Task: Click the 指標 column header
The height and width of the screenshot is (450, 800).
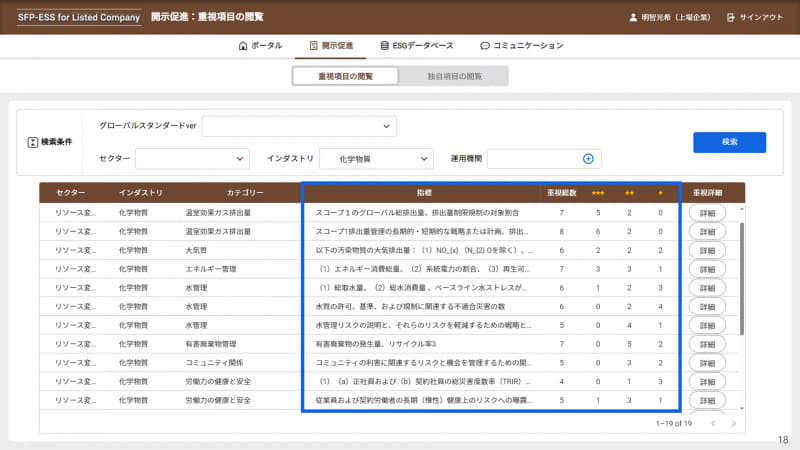Action: pos(424,193)
